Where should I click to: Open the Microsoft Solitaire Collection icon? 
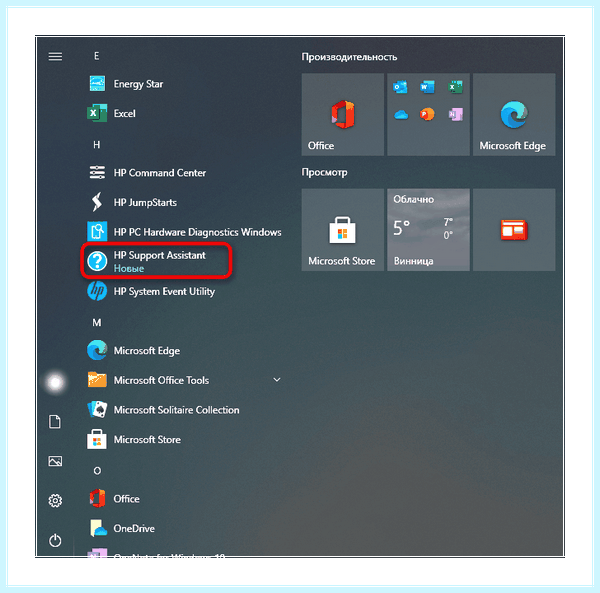point(97,409)
